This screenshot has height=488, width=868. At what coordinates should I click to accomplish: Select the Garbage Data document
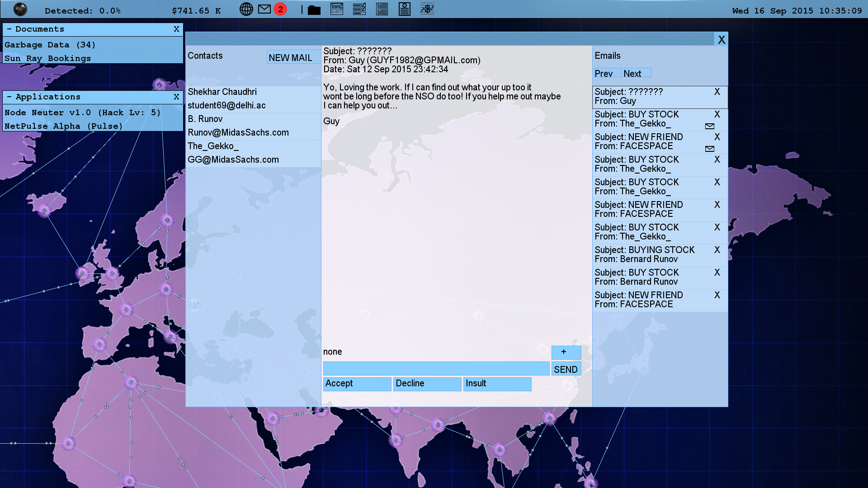click(50, 45)
